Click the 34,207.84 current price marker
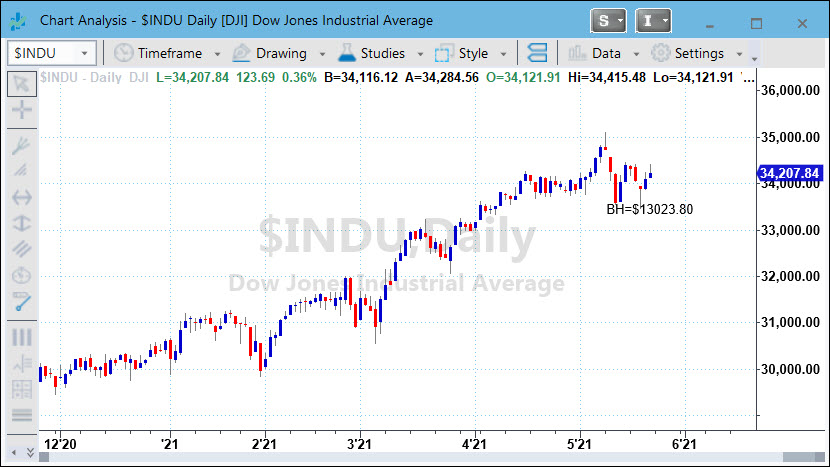The height and width of the screenshot is (467, 830). [790, 173]
